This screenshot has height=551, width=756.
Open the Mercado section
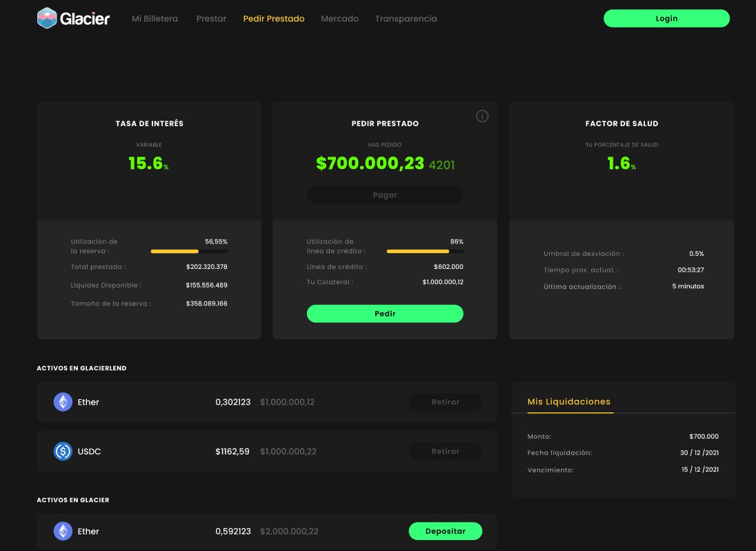click(340, 19)
